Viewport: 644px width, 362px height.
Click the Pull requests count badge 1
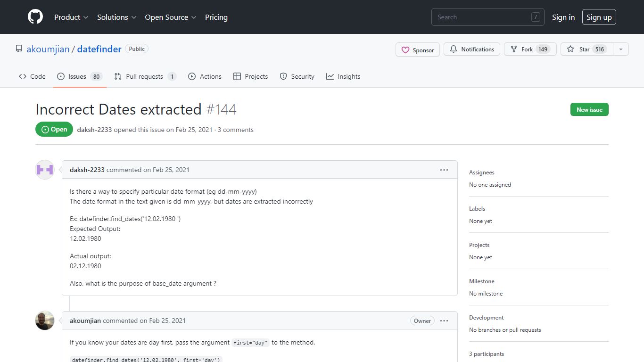(x=172, y=76)
